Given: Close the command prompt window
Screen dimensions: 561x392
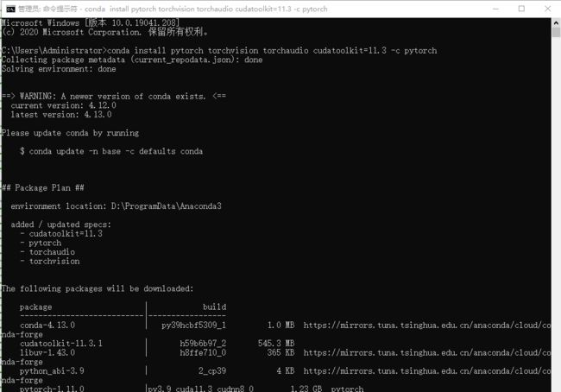Looking at the screenshot, I should pyautogui.click(x=548, y=9).
